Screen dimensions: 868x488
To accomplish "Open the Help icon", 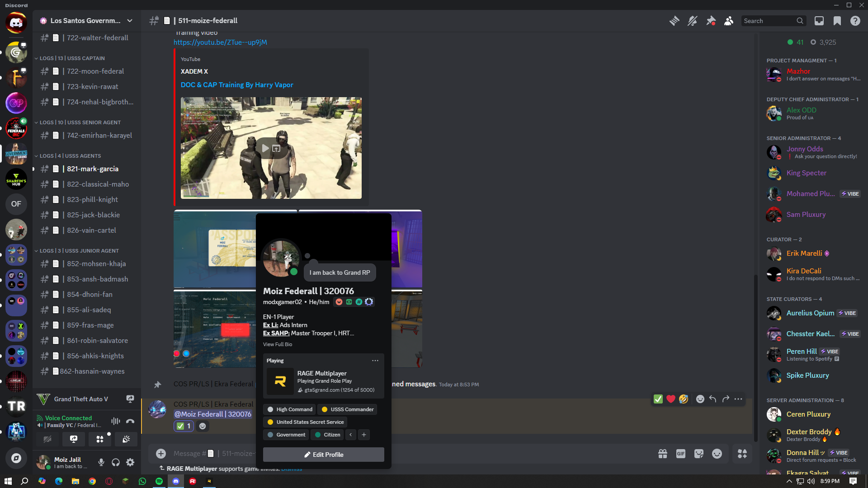I will click(x=855, y=21).
